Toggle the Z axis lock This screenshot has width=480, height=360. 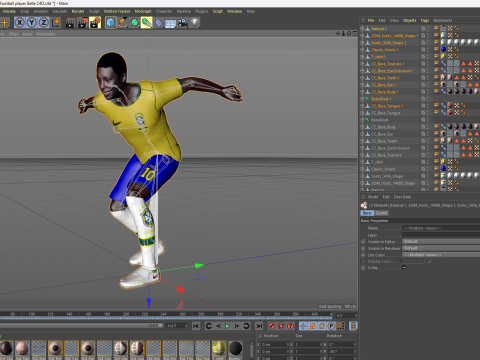[x=44, y=23]
